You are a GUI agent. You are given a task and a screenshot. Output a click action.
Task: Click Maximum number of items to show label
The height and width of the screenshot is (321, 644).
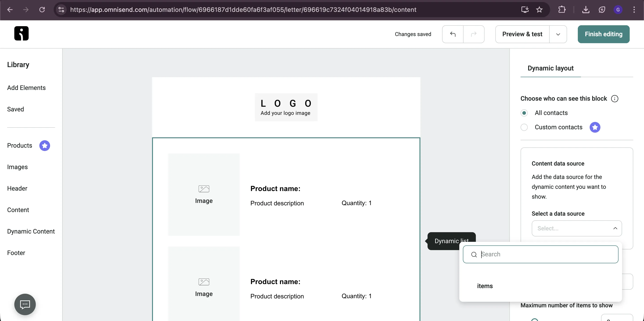[566, 305]
